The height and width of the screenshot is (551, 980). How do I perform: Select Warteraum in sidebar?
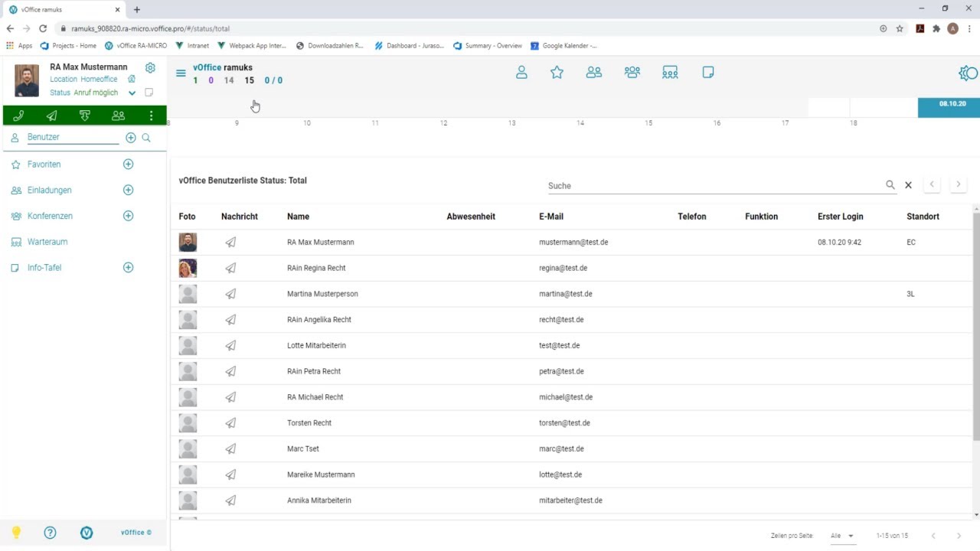pyautogui.click(x=47, y=242)
